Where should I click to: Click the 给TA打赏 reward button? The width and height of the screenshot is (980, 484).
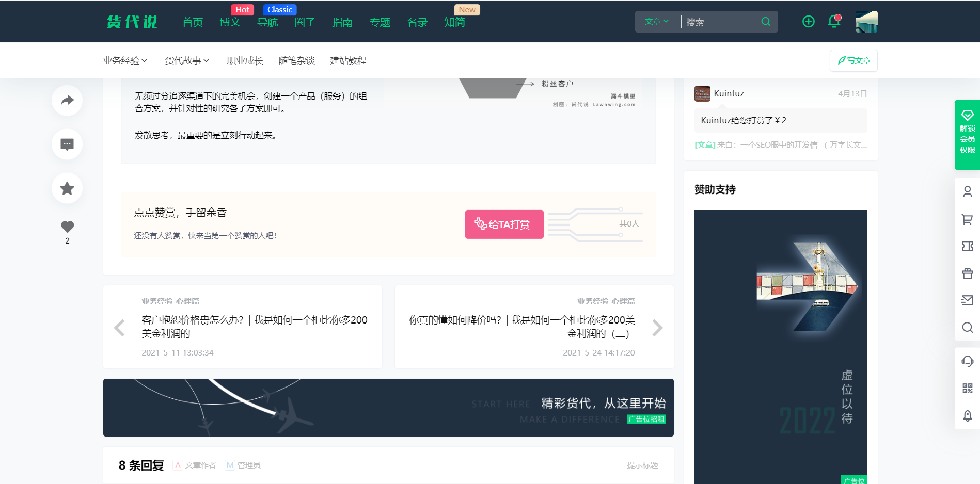click(504, 224)
